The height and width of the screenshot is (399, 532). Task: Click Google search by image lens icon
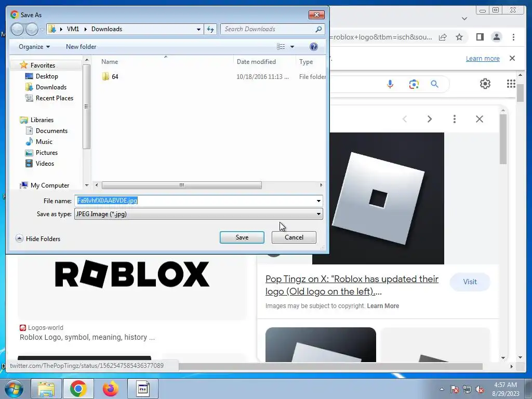[414, 84]
